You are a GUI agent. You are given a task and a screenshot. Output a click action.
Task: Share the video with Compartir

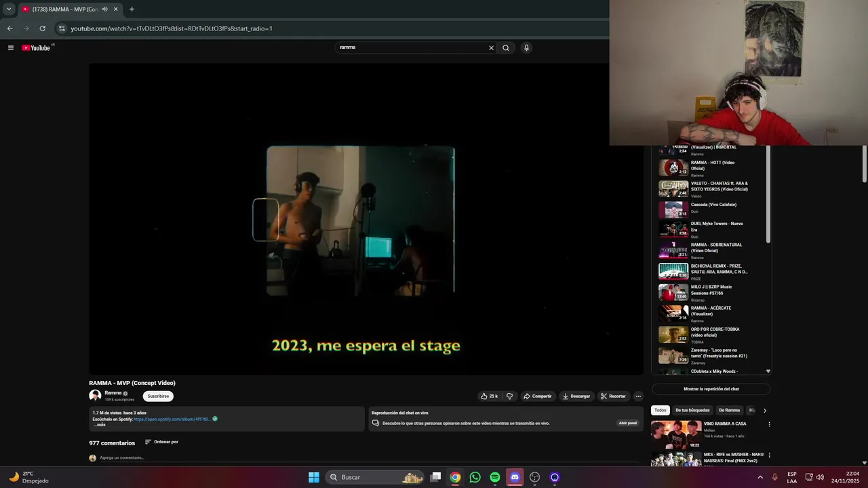tap(538, 396)
